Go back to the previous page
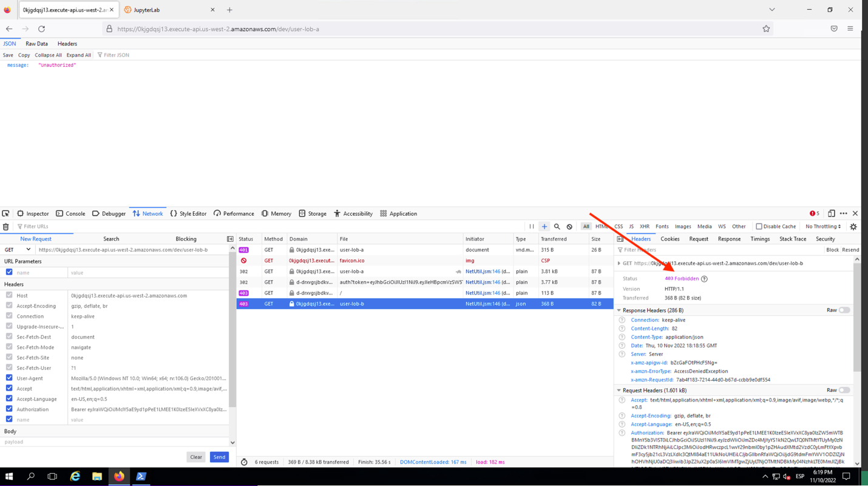Screen dimensions: 868x486 pos(9,29)
